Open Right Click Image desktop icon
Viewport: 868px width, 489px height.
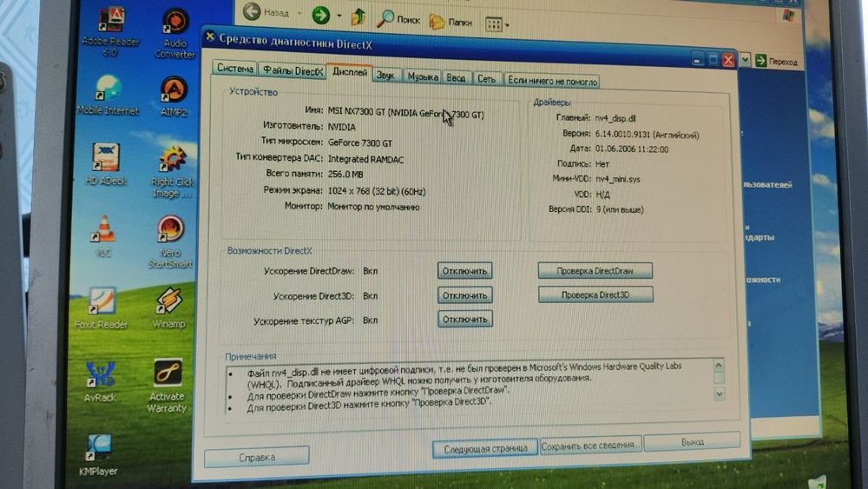(x=172, y=172)
